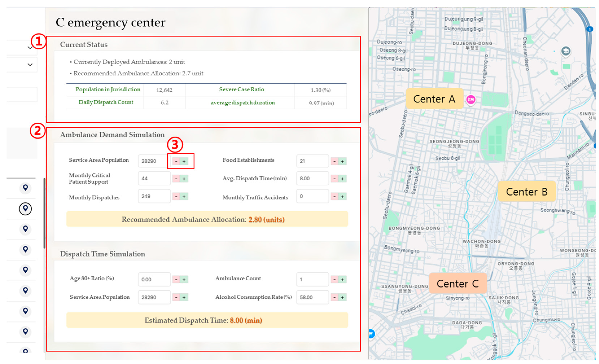The height and width of the screenshot is (364, 599).
Task: Decrease Food Establishments value
Action: 335,161
